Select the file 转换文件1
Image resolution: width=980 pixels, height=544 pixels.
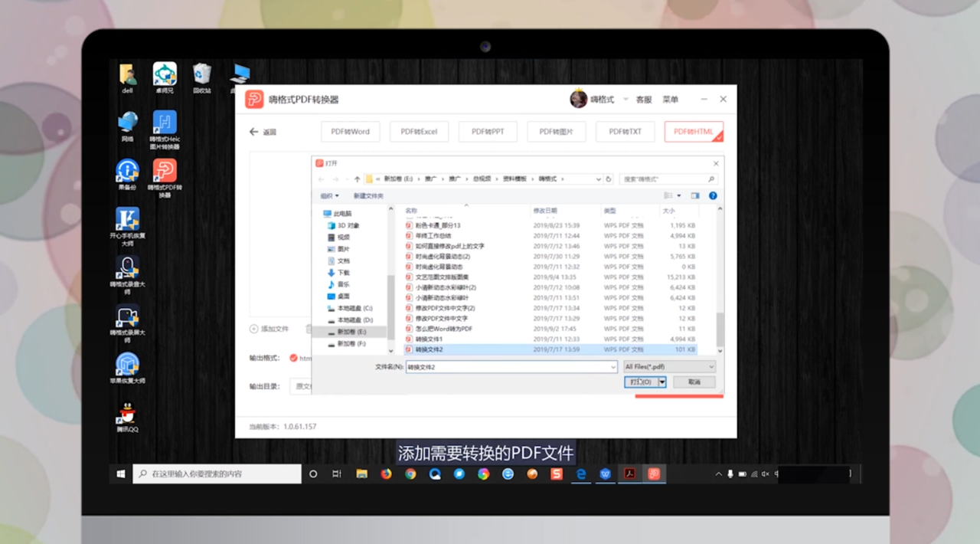click(423, 339)
